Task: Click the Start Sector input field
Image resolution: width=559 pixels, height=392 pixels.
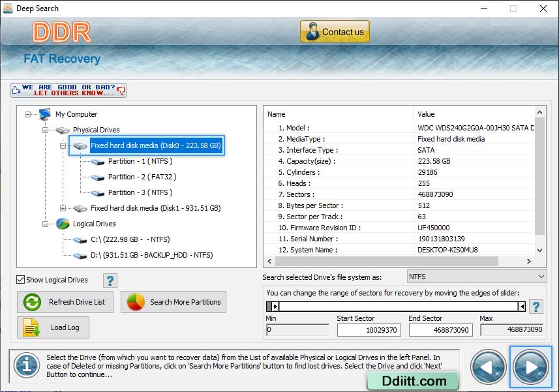Action: point(369,330)
